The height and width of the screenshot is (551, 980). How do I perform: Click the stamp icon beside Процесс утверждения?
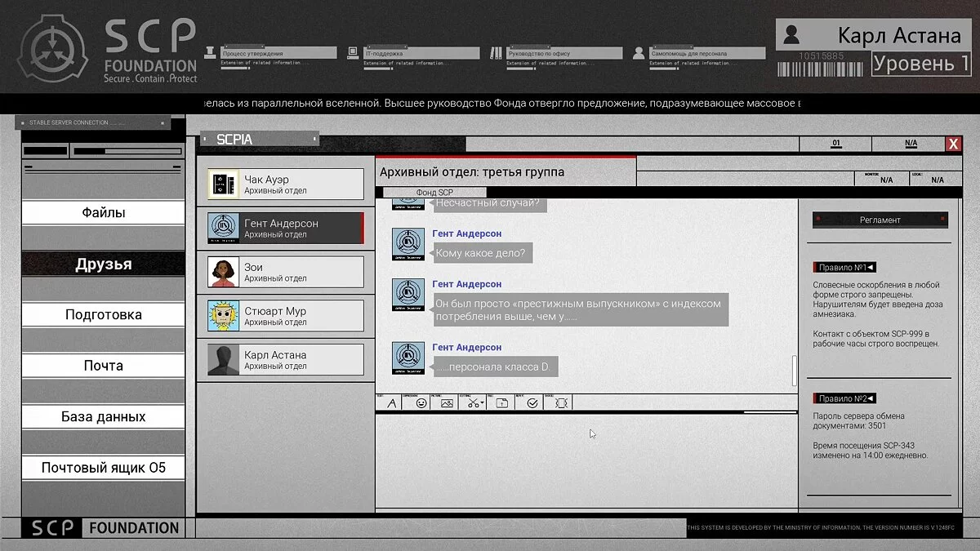click(x=210, y=53)
